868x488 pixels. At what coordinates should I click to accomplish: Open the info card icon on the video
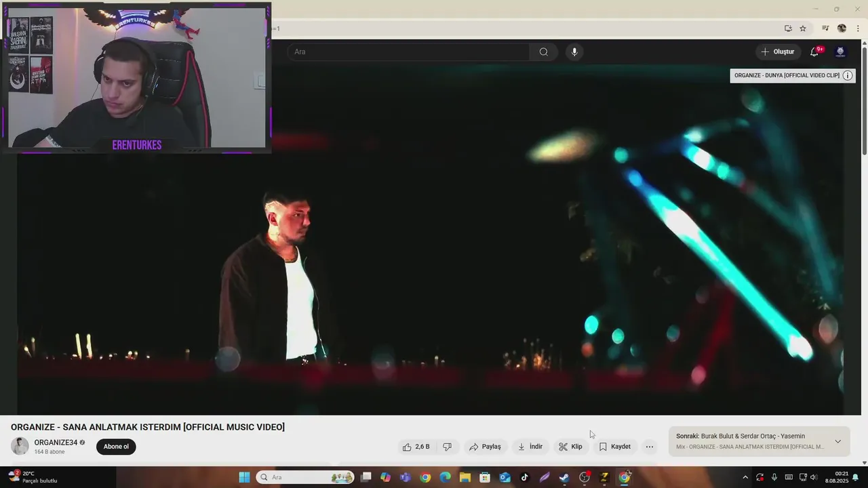point(848,75)
